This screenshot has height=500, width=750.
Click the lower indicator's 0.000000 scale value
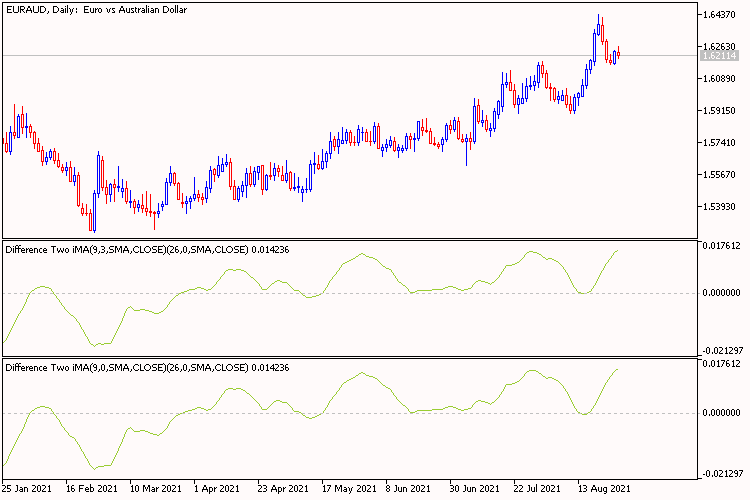coord(721,413)
